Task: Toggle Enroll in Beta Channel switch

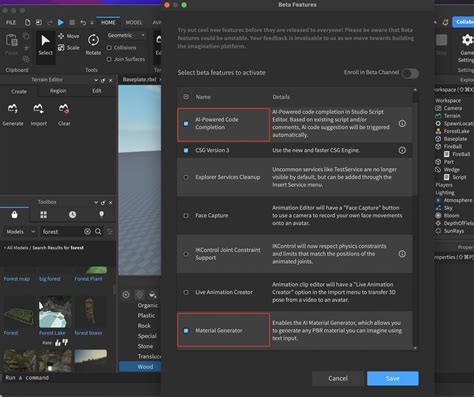Action: coord(410,73)
